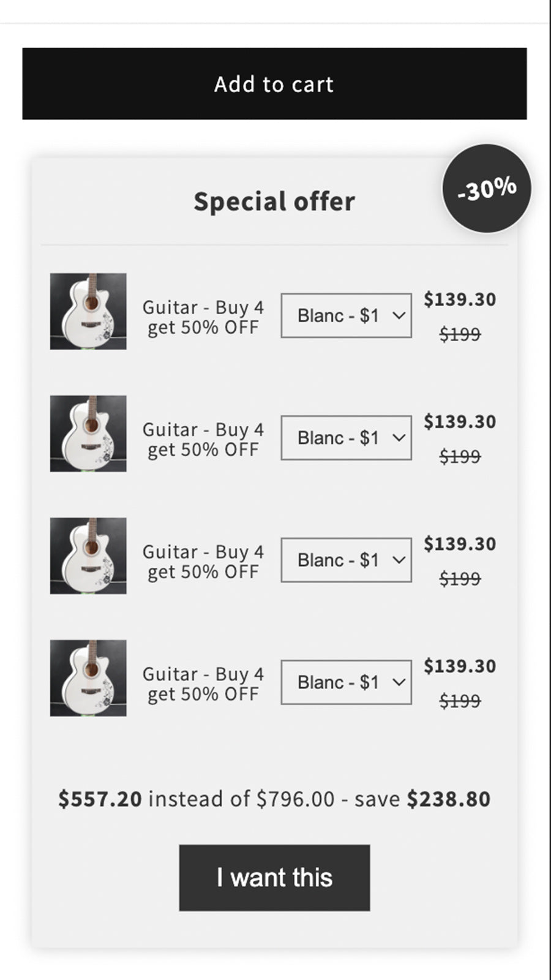
Task: Open the second Guitar - Buy 4 title
Action: (x=203, y=440)
